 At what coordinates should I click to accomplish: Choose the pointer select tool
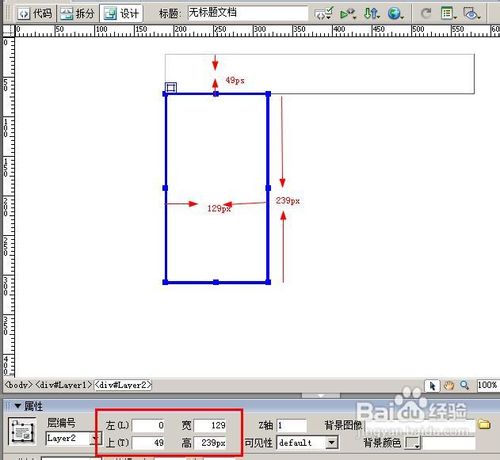433,386
